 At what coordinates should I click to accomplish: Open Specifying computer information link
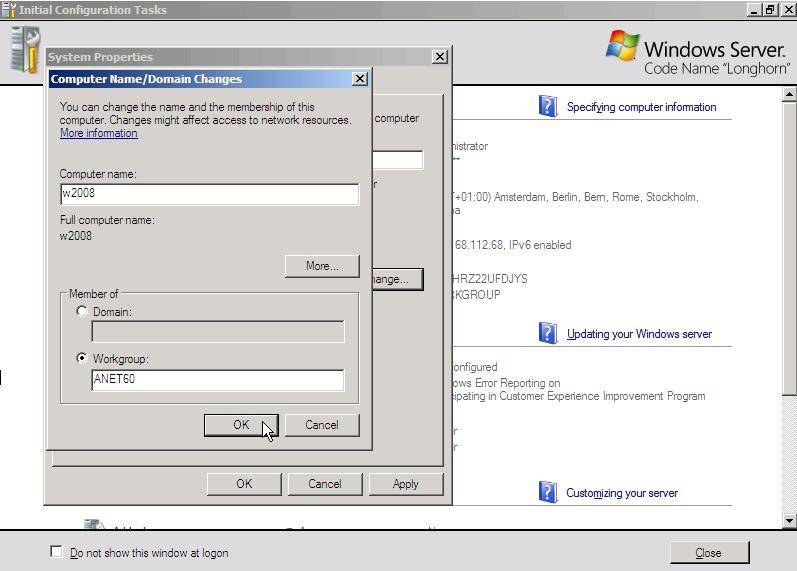point(641,107)
